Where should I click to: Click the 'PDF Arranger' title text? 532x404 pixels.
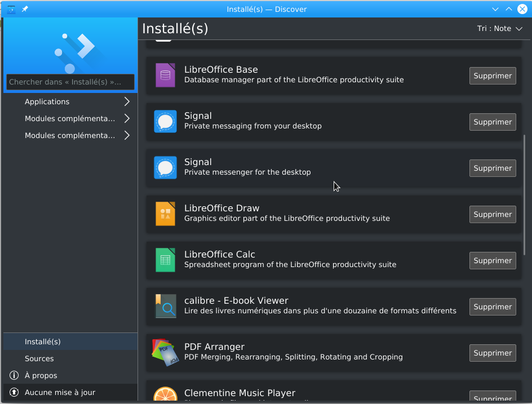[x=214, y=347]
